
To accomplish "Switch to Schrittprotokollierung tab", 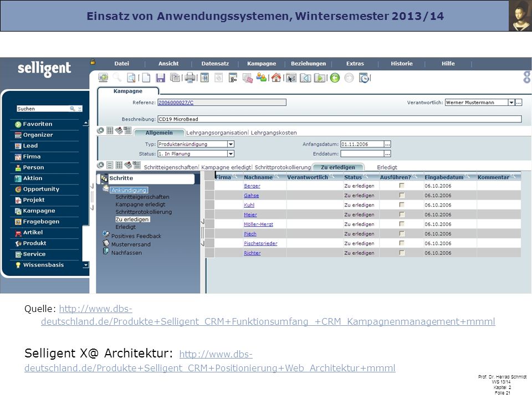I will click(x=283, y=167).
